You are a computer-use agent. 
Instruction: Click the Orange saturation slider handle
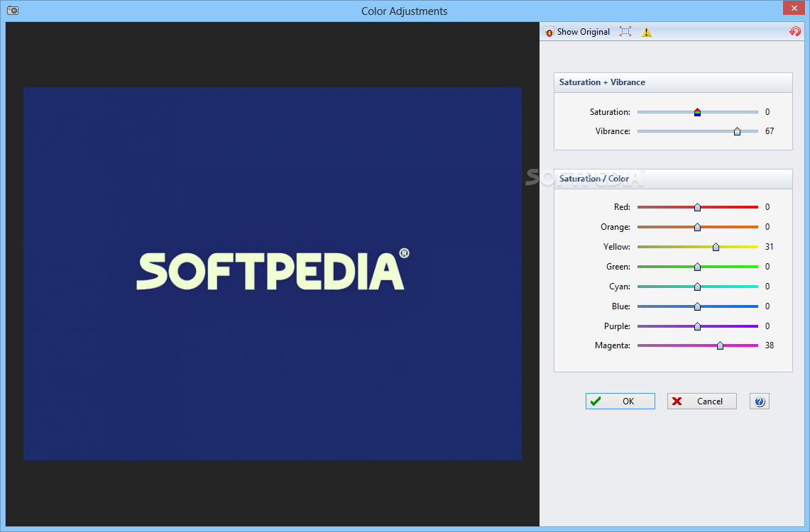pyautogui.click(x=697, y=227)
